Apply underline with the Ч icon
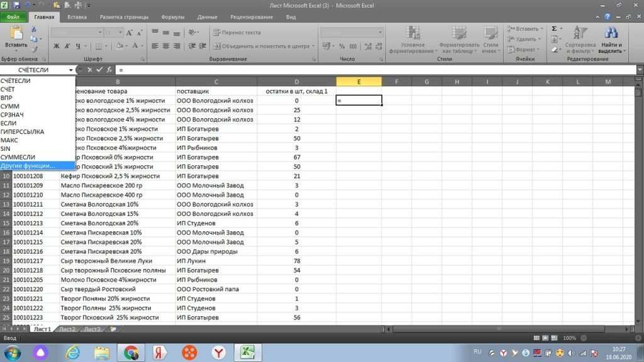 [77, 46]
